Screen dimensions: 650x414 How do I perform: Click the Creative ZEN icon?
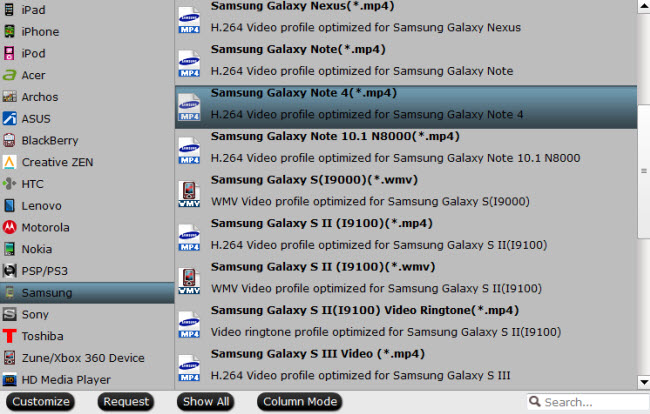click(x=9, y=162)
